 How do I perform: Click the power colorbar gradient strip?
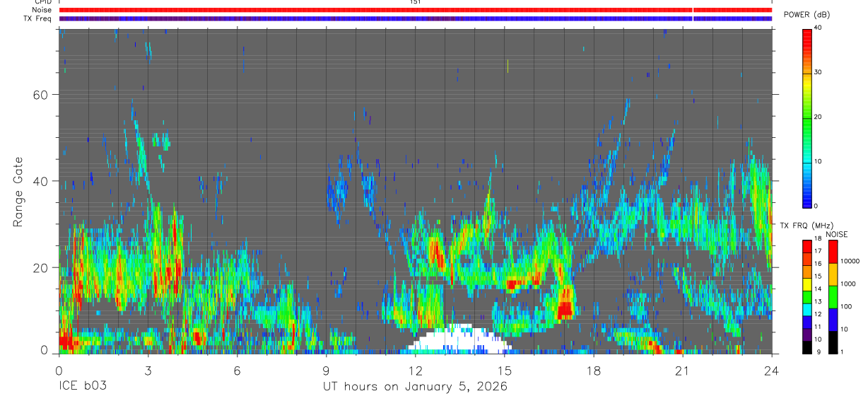[x=807, y=117]
